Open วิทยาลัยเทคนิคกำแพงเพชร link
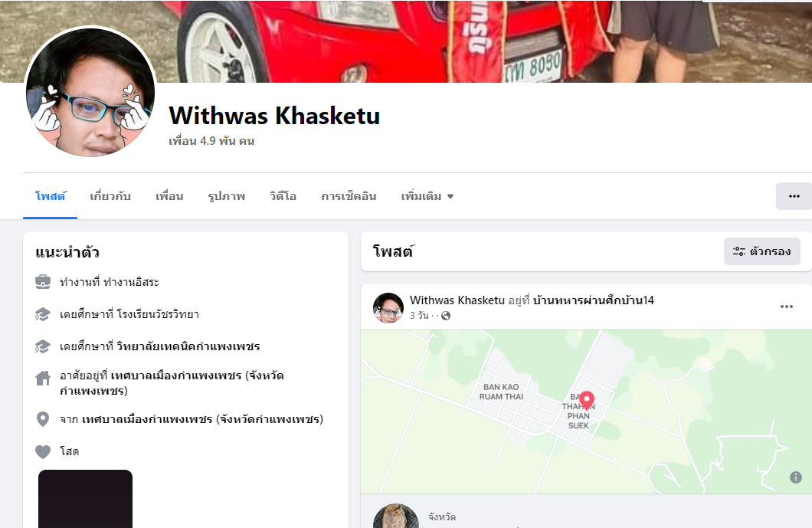This screenshot has width=812, height=528. pyautogui.click(x=188, y=346)
